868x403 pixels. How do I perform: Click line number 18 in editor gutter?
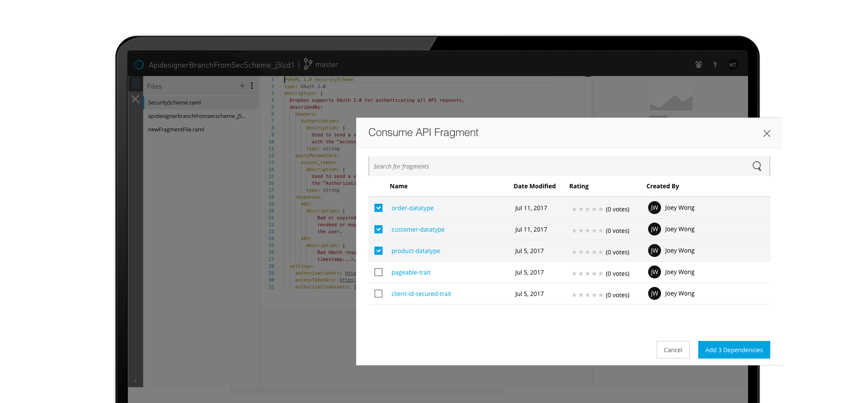click(271, 197)
